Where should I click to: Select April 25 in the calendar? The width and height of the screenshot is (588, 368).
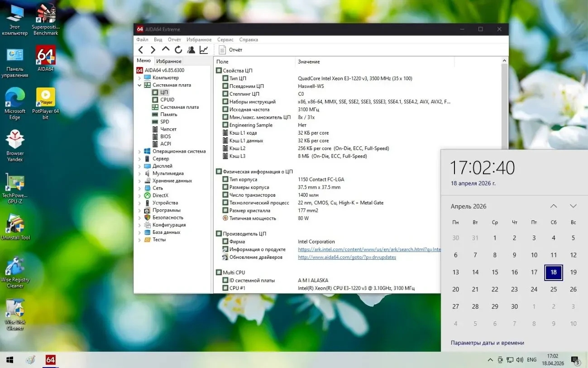pos(553,290)
